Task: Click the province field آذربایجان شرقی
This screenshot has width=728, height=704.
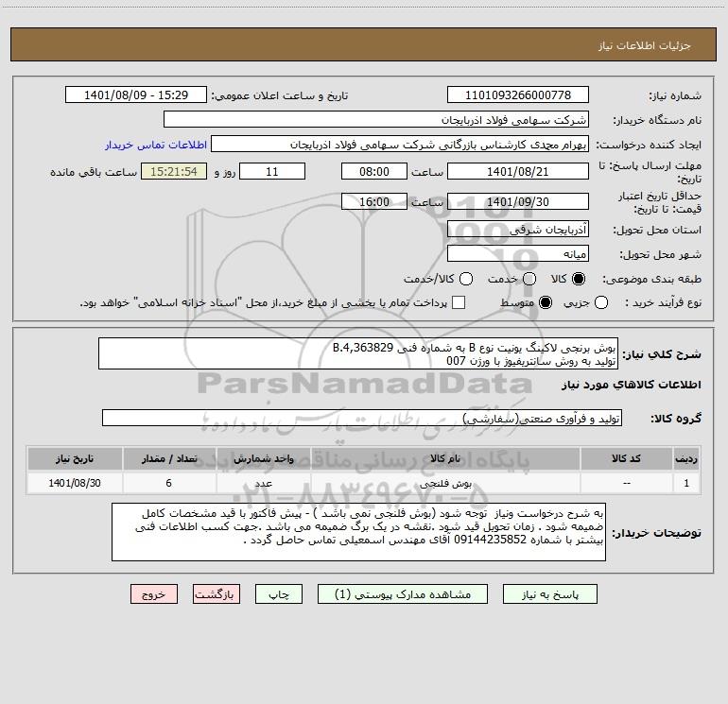Action: tap(518, 229)
